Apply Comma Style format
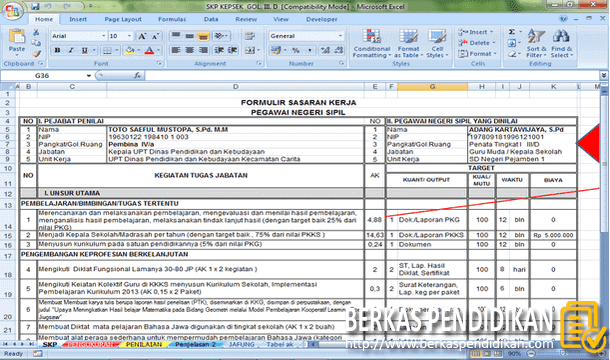Viewport: 610px width, 360px height. (310, 50)
